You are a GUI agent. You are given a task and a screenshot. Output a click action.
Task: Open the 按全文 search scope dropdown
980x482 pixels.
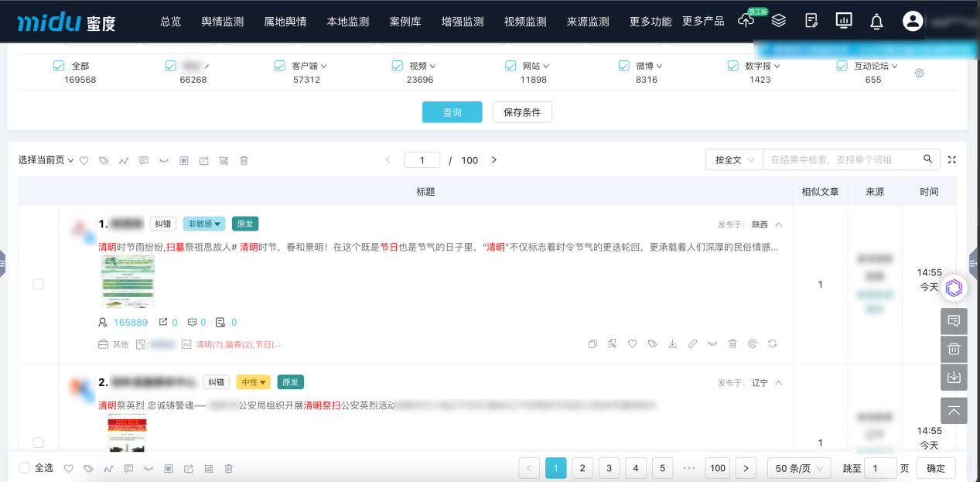tap(732, 159)
